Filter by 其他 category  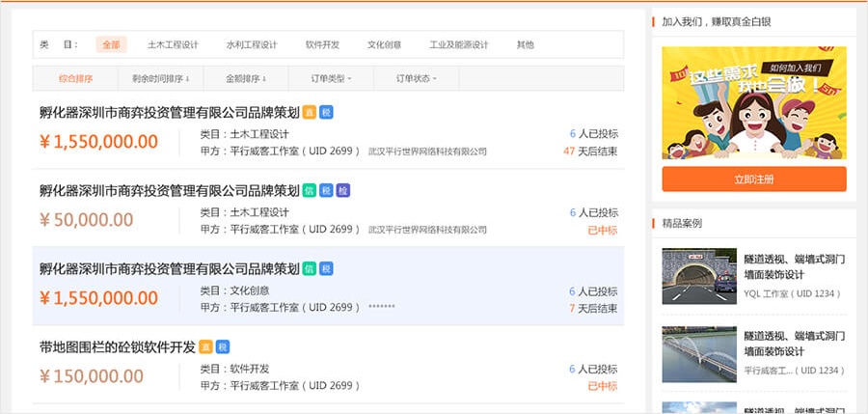pos(526,45)
